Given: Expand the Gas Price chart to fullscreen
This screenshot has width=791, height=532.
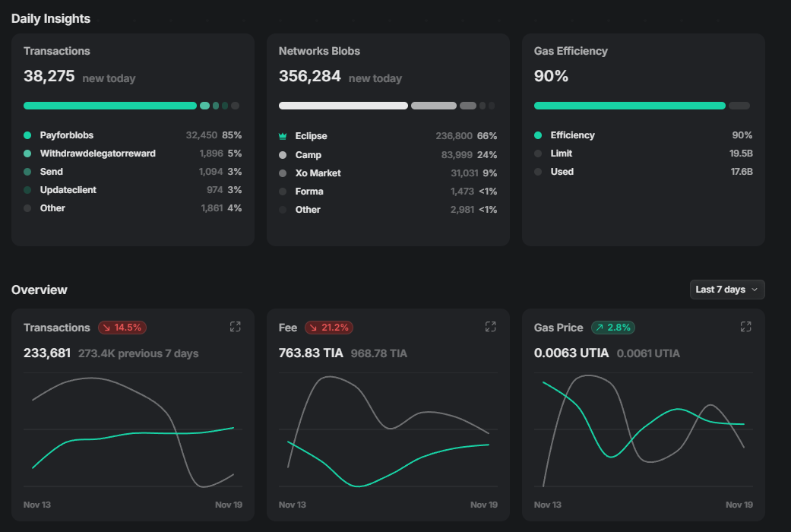Looking at the screenshot, I should tap(745, 327).
